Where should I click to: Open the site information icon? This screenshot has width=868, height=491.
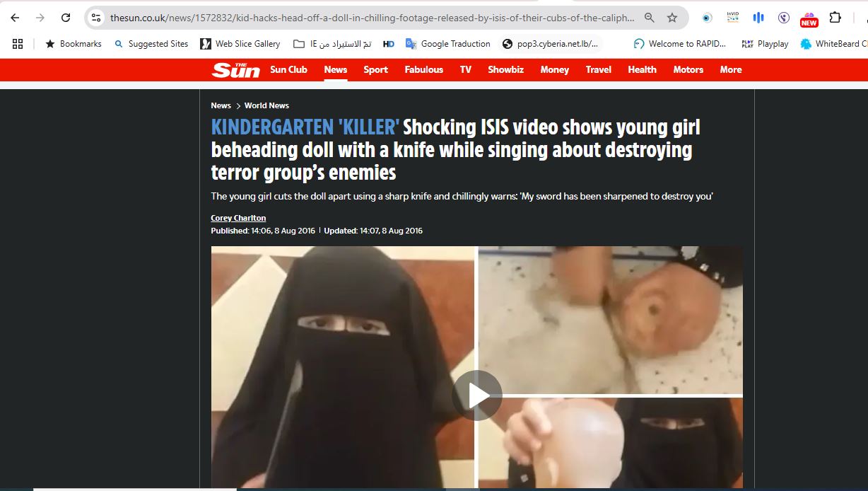pos(96,18)
